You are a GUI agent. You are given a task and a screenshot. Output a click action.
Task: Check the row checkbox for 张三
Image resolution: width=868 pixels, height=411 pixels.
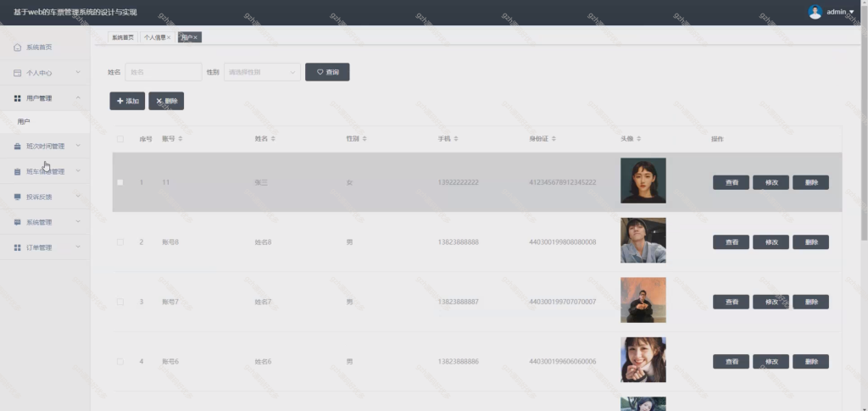pyautogui.click(x=120, y=182)
